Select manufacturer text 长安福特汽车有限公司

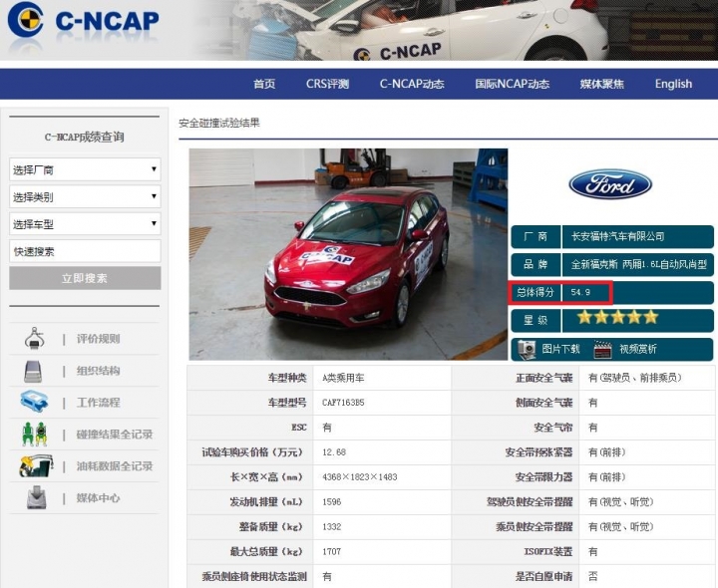[617, 236]
